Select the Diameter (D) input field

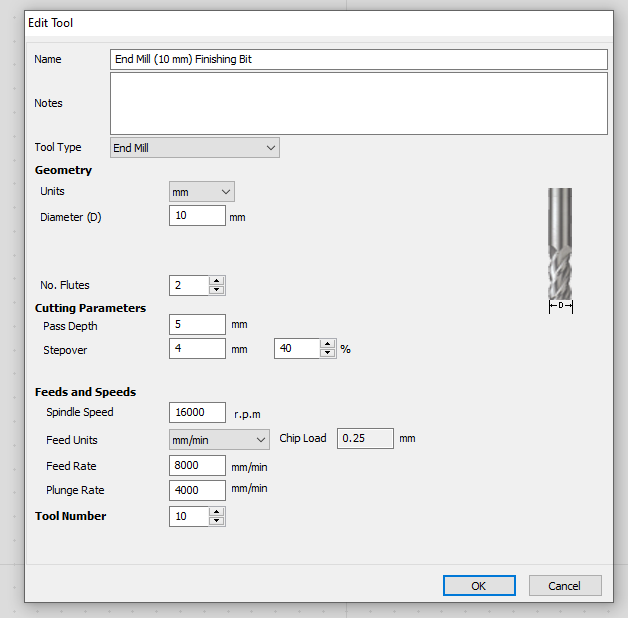(x=197, y=216)
